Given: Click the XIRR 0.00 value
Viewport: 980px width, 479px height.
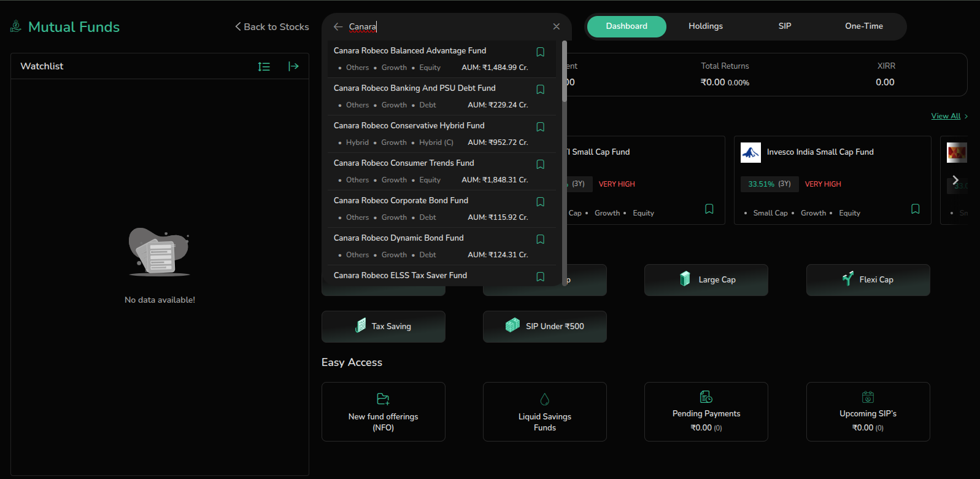Looking at the screenshot, I should [885, 82].
